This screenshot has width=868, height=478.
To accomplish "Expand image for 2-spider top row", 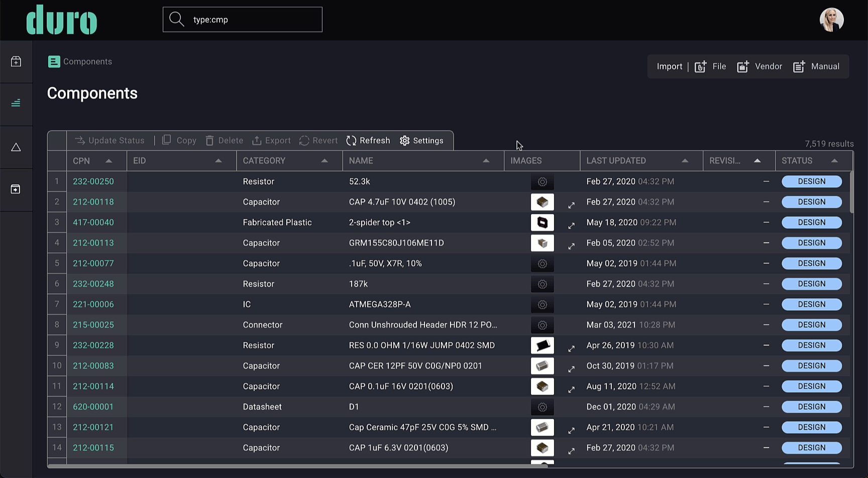I will tap(571, 225).
